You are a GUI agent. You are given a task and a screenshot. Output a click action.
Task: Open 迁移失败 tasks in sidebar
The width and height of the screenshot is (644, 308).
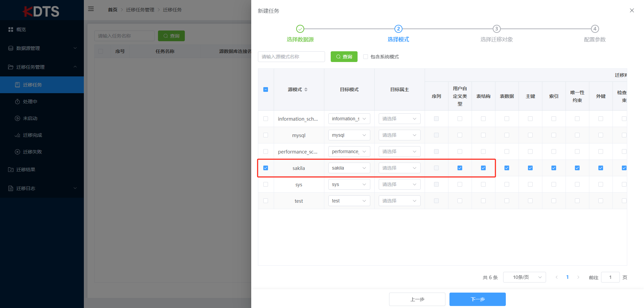point(32,152)
